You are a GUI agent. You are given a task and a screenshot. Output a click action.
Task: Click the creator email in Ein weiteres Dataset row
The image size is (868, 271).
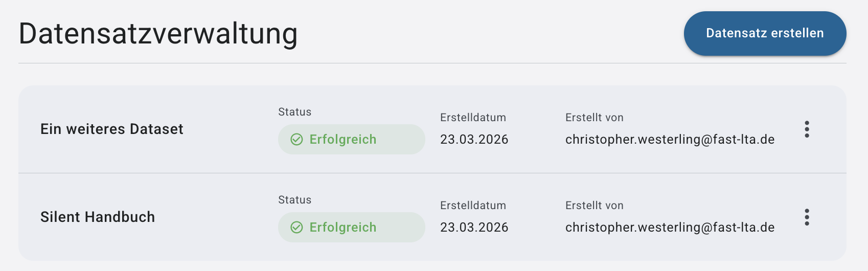(x=670, y=140)
